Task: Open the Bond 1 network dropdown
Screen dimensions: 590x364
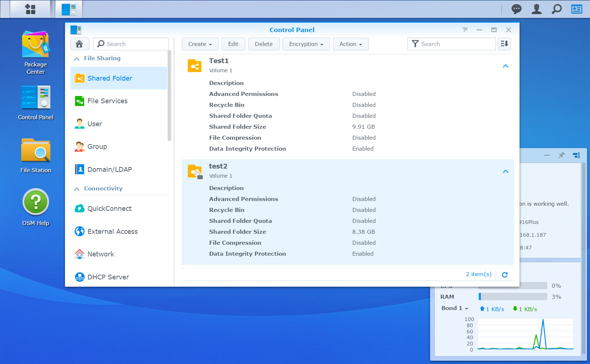Action: pos(455,308)
